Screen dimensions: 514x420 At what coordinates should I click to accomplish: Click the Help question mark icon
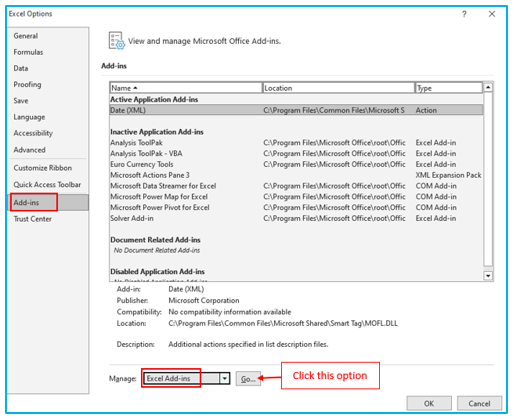click(464, 14)
